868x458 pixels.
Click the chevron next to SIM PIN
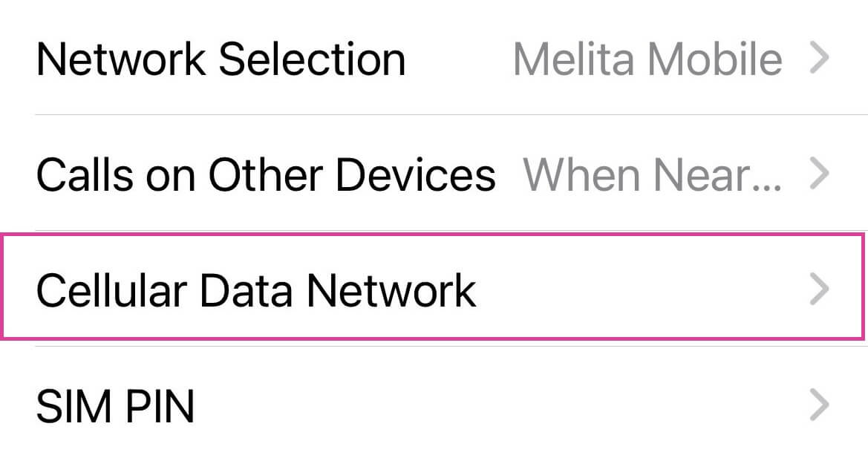[818, 405]
